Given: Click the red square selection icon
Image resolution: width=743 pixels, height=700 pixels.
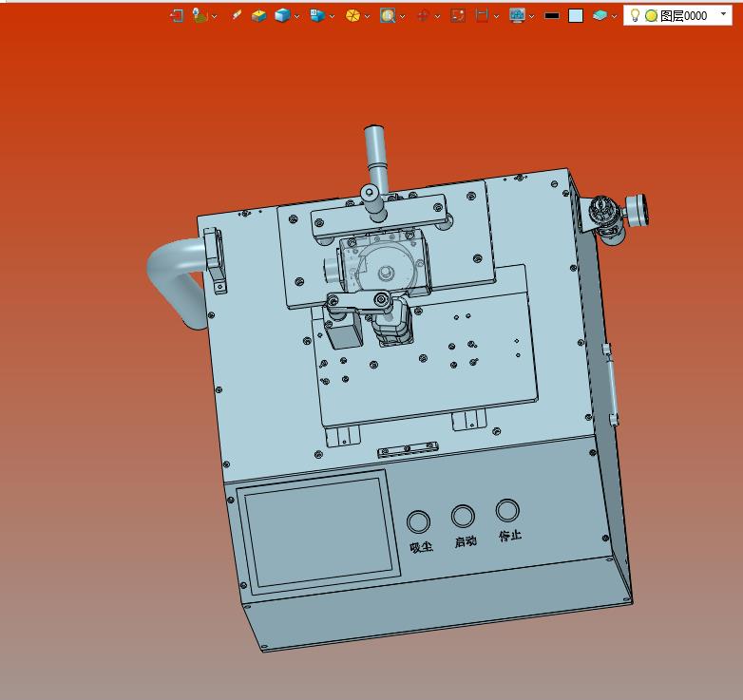Looking at the screenshot, I should [458, 15].
